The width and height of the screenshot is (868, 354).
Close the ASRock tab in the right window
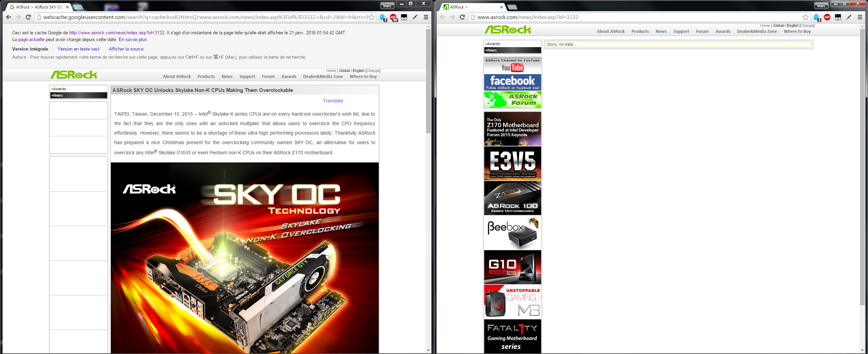[501, 7]
